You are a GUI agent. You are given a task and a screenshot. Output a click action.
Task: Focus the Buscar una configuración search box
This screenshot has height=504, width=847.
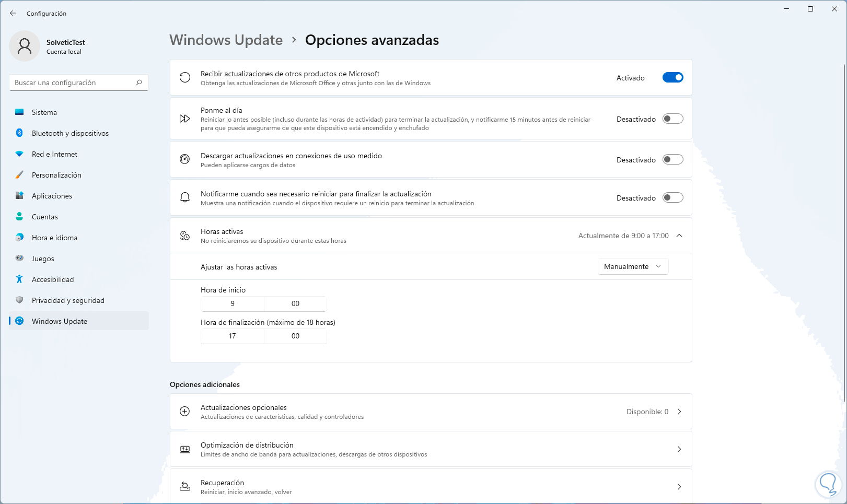pos(79,83)
